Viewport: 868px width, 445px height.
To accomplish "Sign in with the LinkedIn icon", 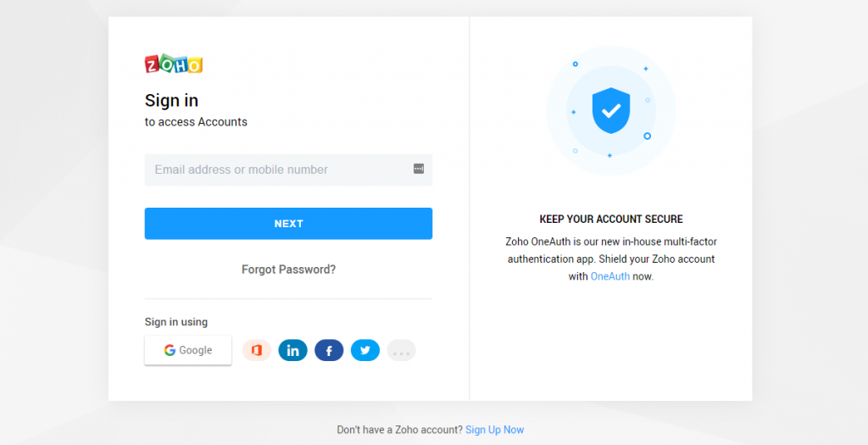I will tap(292, 350).
